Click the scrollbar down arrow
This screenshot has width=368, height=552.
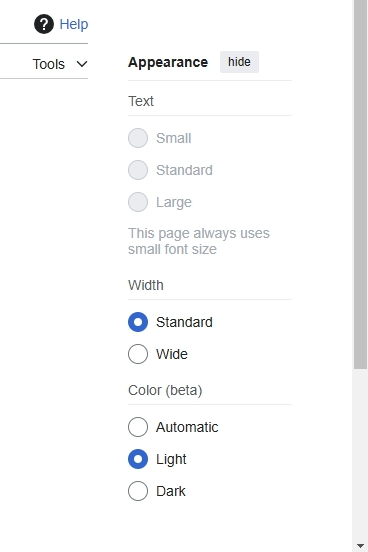(x=360, y=546)
